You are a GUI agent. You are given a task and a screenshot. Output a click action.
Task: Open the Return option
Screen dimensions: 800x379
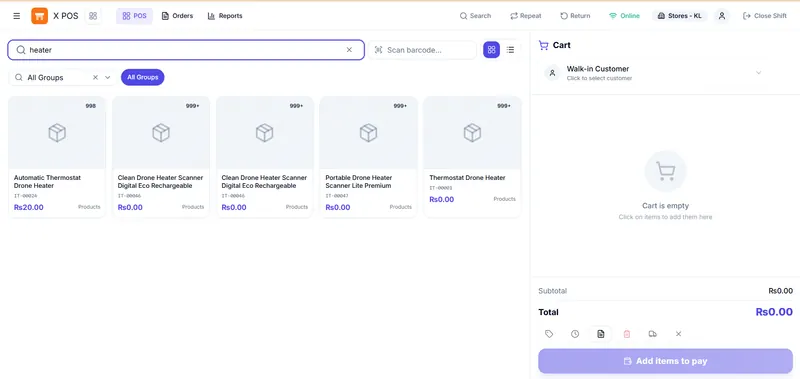click(x=575, y=16)
